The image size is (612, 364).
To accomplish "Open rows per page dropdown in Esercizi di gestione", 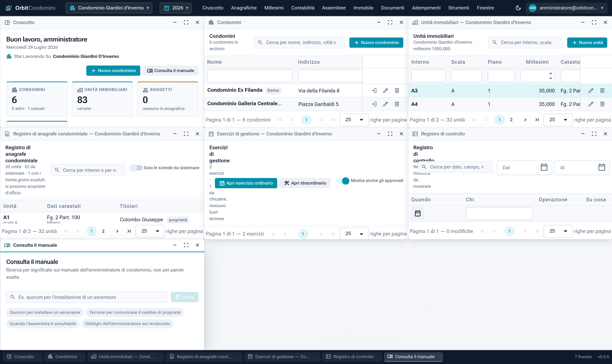I will (x=354, y=234).
